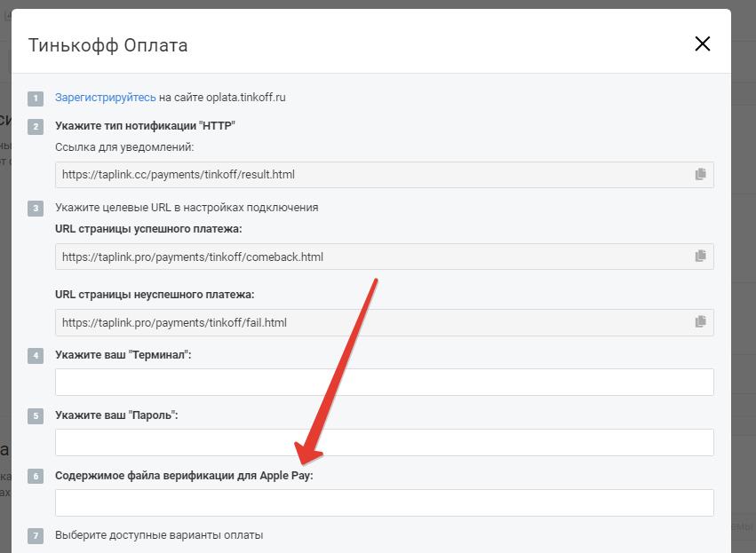Viewport: 756px width, 553px height.
Task: Focus the Apple Pay verification file field
Action: [x=385, y=503]
